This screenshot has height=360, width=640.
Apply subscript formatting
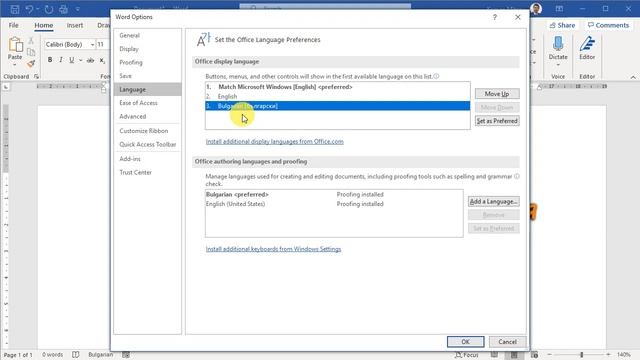(102, 60)
